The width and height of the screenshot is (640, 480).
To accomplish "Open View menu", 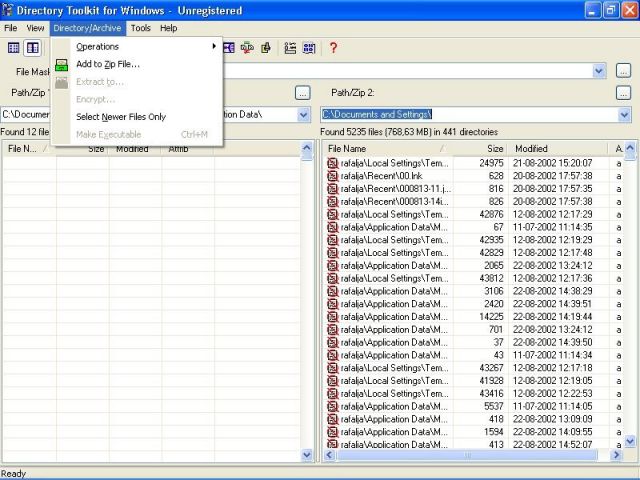I will [35, 28].
